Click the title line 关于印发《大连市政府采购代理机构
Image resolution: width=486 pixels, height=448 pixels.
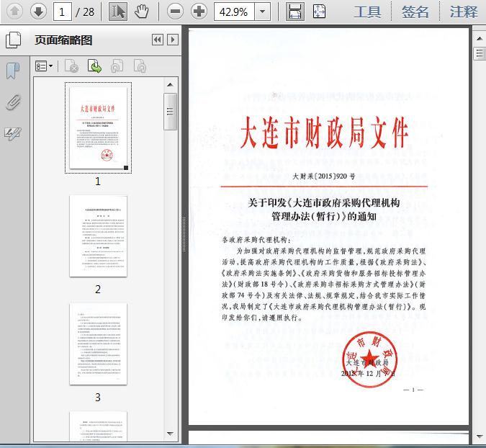(324, 203)
